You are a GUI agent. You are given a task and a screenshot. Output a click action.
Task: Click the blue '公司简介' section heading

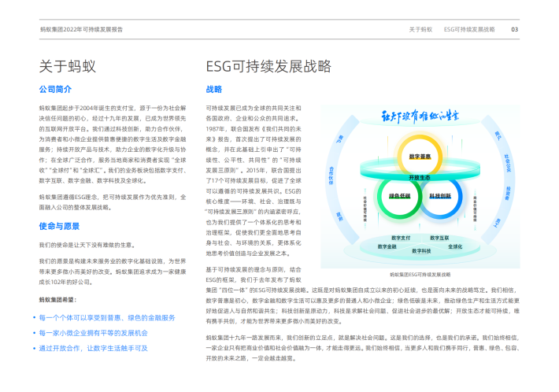[x=55, y=90]
